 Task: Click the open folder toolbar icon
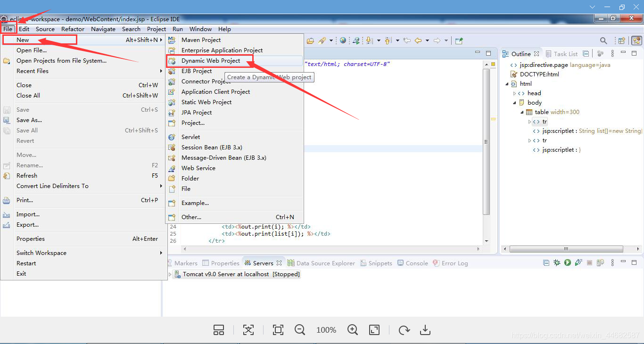[x=310, y=41]
